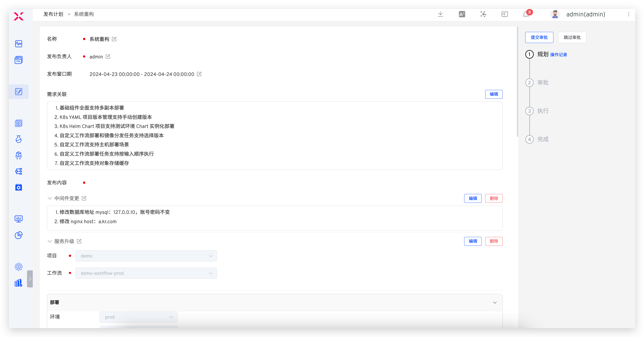Screen dimensions: 644x337
Task: Collapse the 中间件变更 section
Action: point(50,198)
